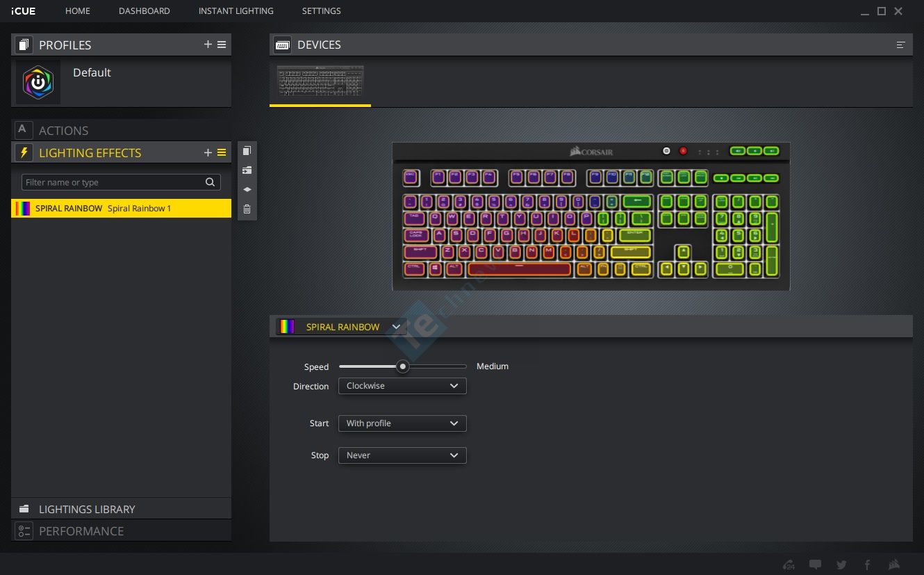Open the Devices panel options icon
The image size is (924, 575).
[x=901, y=44]
